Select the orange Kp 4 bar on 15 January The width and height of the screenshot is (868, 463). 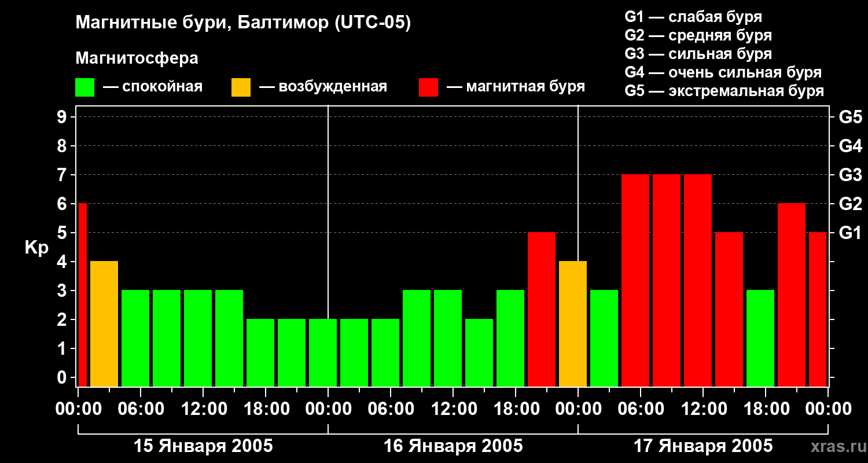pyautogui.click(x=104, y=324)
